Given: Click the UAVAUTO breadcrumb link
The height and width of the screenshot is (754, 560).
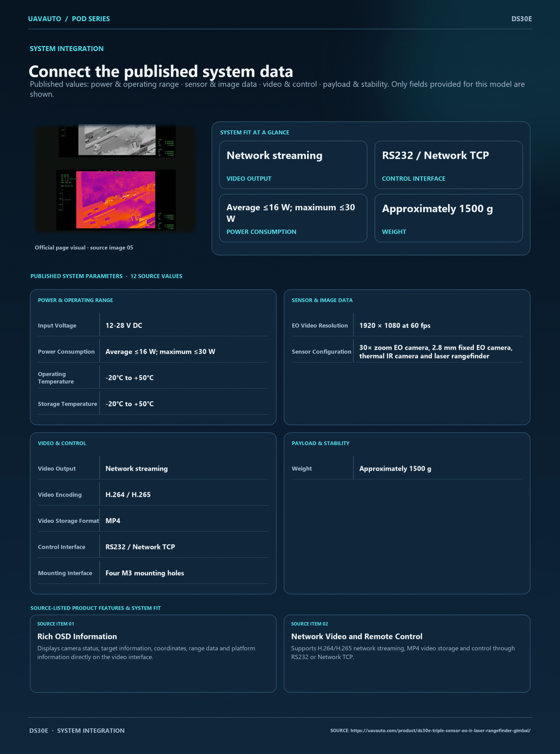Looking at the screenshot, I should 44,19.
